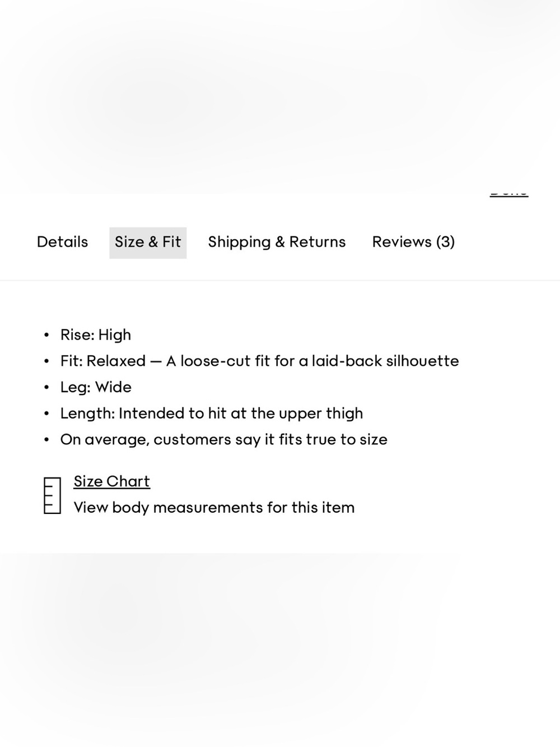
Task: Click the bullet beside 'Rise: High'
Action: point(46,335)
